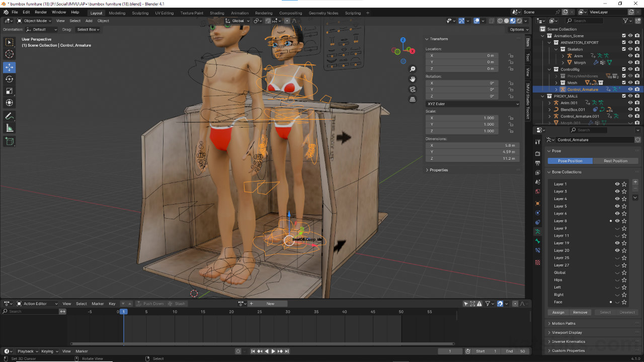The image size is (644, 362).
Task: Select Material Preview shading mode
Action: (513, 21)
